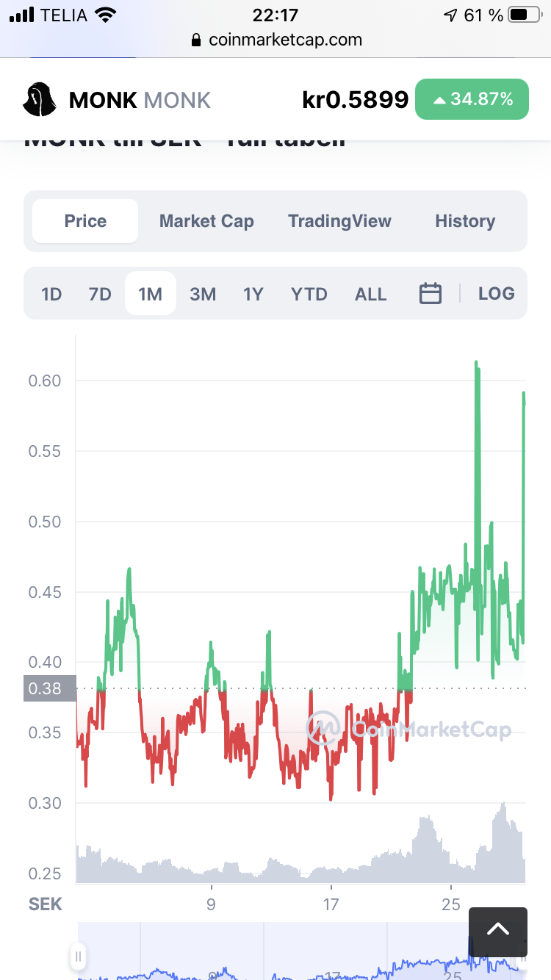
Task: Tap the date label 17 on axis
Action: [x=331, y=904]
